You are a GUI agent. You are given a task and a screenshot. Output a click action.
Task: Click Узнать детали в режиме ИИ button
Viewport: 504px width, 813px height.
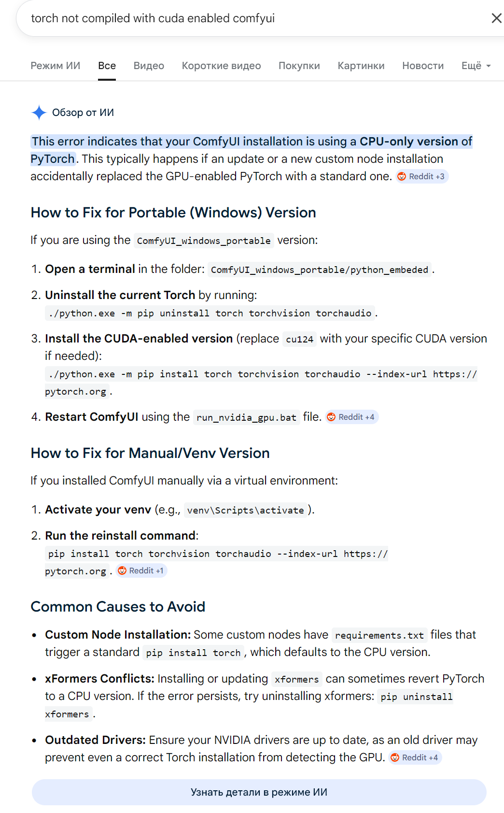click(x=259, y=792)
